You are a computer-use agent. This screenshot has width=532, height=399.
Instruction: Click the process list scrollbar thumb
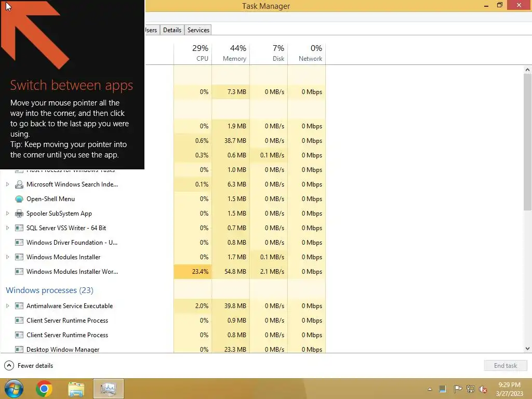527,142
